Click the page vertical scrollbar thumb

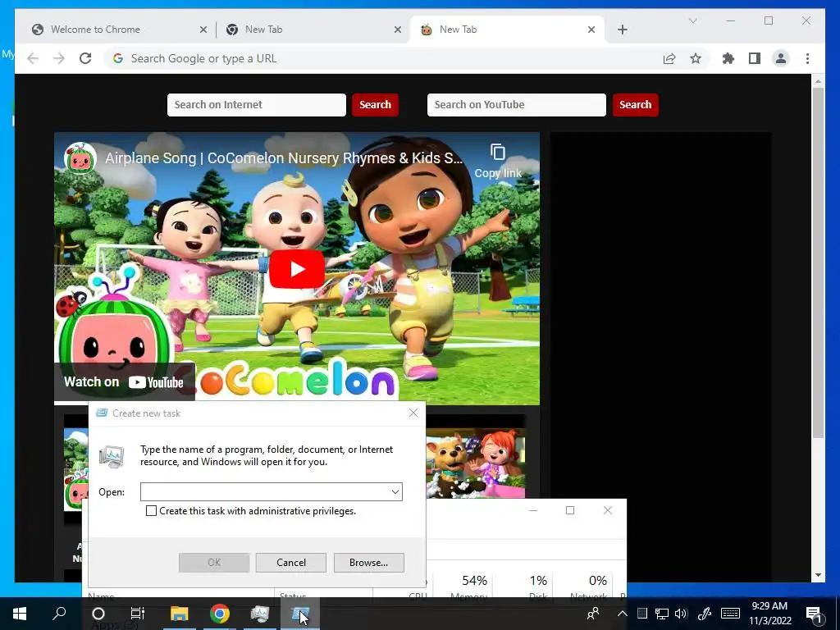(x=818, y=262)
